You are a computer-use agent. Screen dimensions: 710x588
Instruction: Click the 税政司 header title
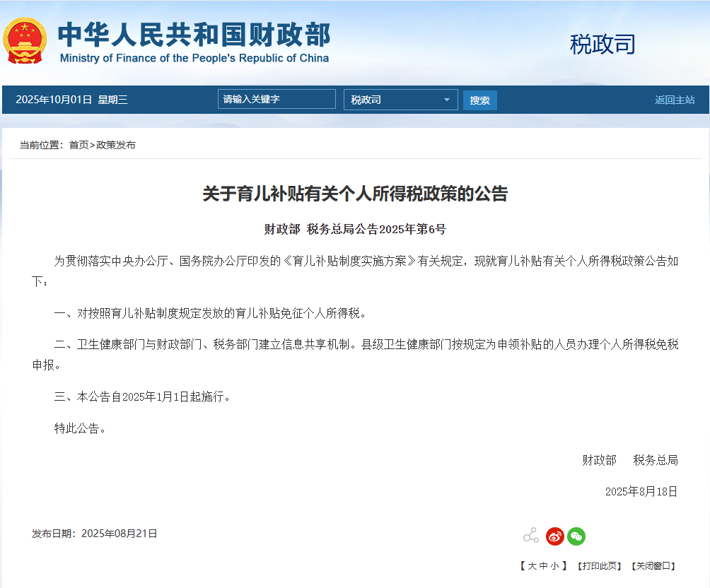[x=603, y=44]
